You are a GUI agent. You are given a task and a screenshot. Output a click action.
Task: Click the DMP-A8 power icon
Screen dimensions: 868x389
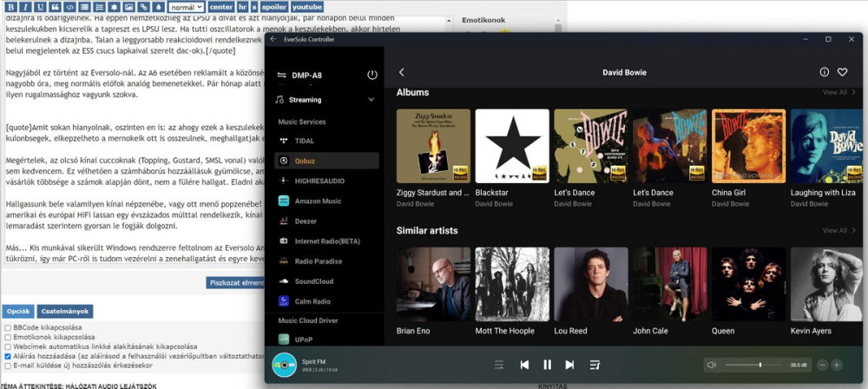[372, 75]
